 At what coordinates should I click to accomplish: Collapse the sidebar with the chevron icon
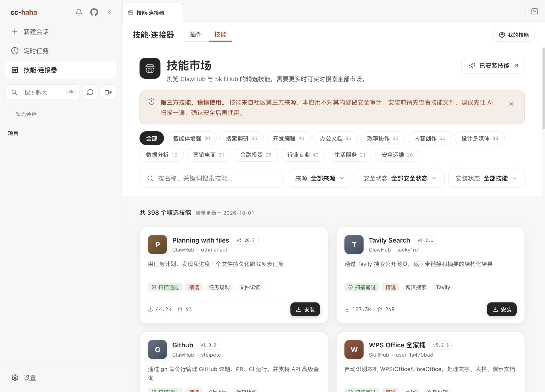(x=110, y=12)
